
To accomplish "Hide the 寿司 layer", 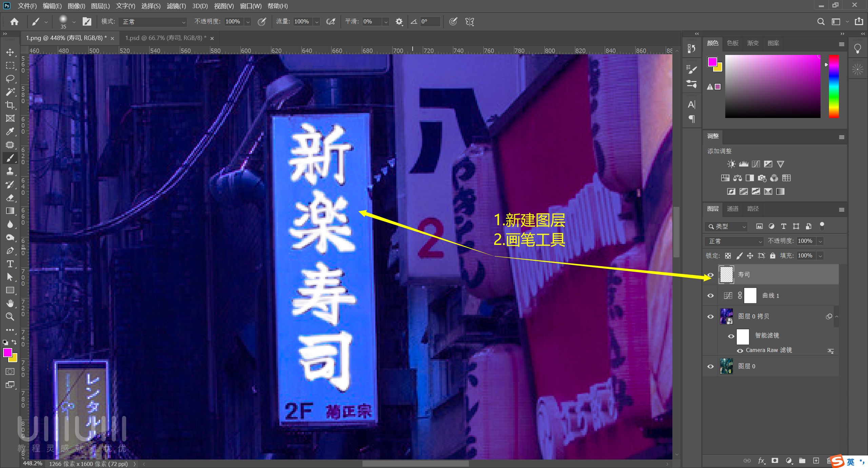I will 710,275.
